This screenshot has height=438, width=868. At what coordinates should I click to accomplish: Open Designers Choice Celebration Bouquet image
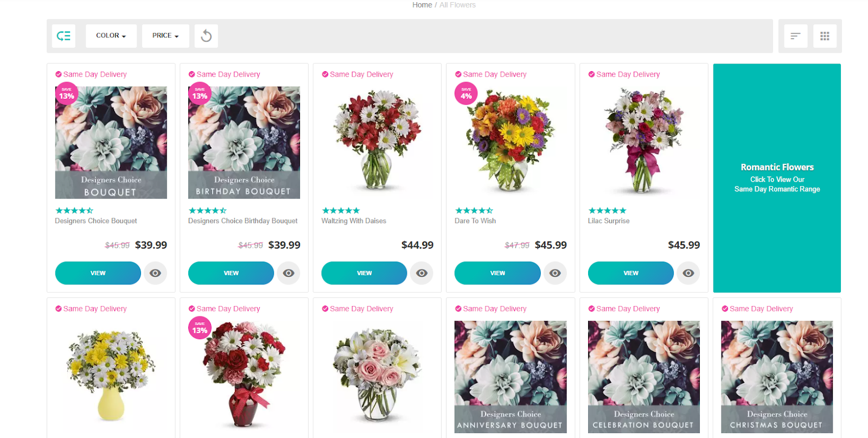click(x=644, y=377)
